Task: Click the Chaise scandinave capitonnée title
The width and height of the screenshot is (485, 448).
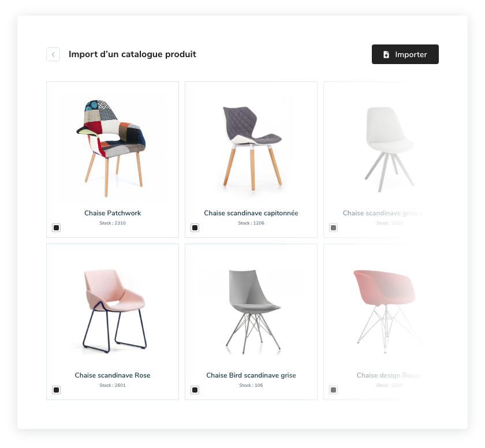Action: tap(251, 213)
